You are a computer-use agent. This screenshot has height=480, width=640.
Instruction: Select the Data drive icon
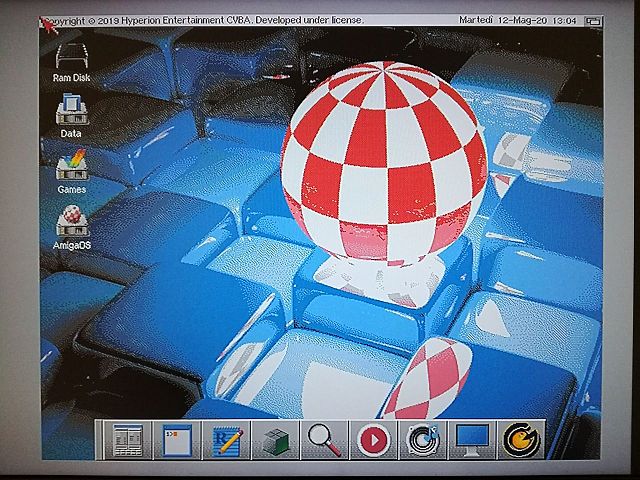tap(70, 112)
